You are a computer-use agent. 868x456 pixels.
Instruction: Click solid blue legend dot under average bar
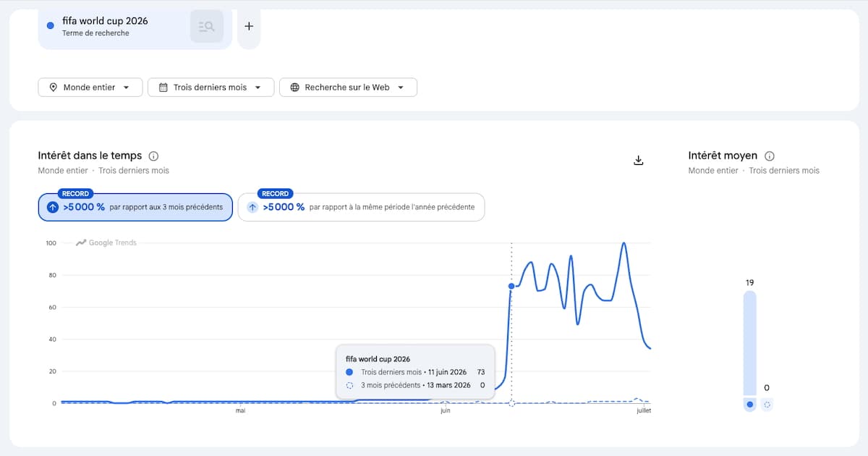[750, 405]
